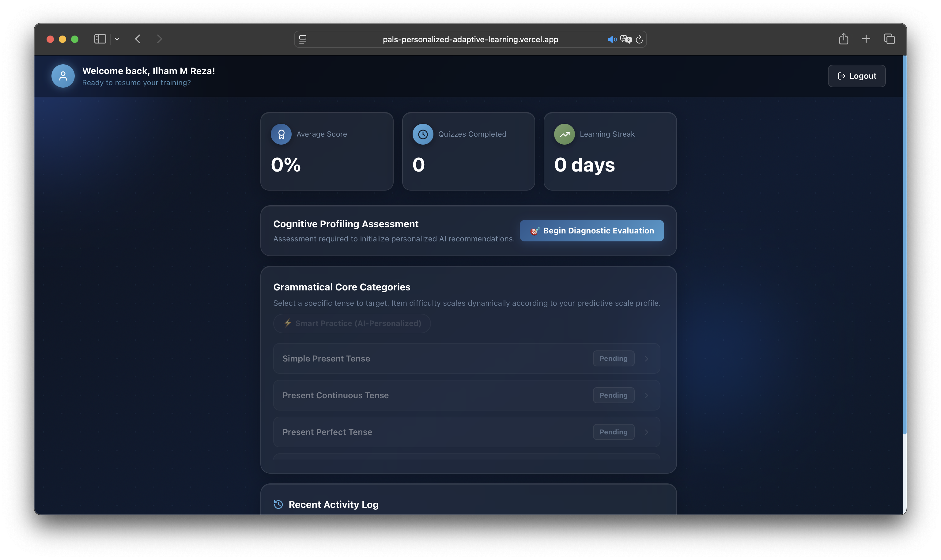Screen dimensions: 941x560
Task: Open Present Perfect Tense category
Action: coord(466,432)
